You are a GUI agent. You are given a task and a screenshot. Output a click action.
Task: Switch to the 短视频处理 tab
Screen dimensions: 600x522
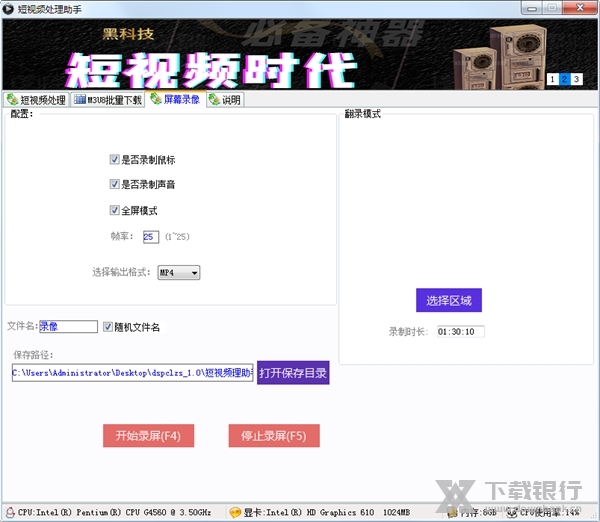[36, 100]
